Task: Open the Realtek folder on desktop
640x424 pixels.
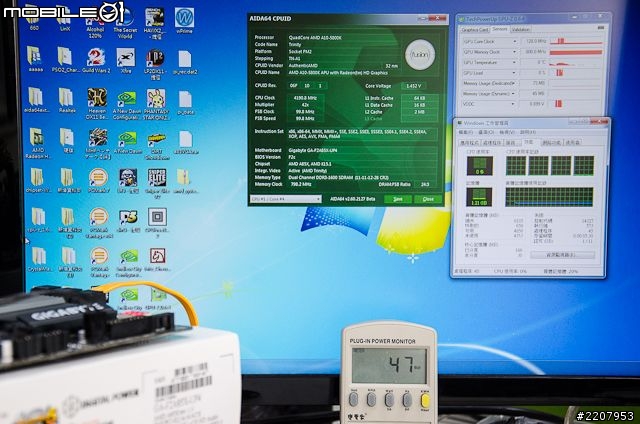Action: coord(67,98)
